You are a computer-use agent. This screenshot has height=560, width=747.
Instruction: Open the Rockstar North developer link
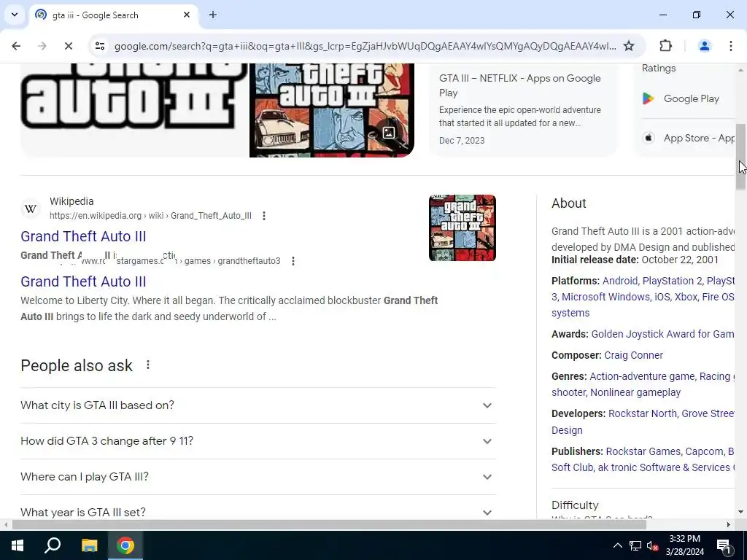642,413
